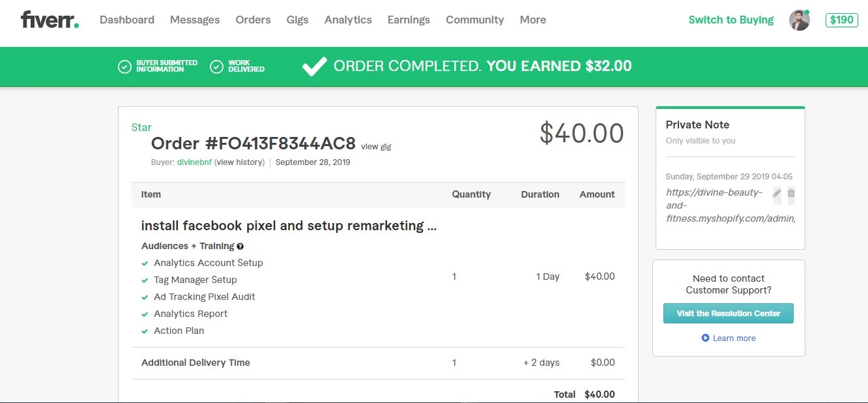Click the play icon beside Learn more
Screen dimensions: 868x403
click(x=705, y=338)
